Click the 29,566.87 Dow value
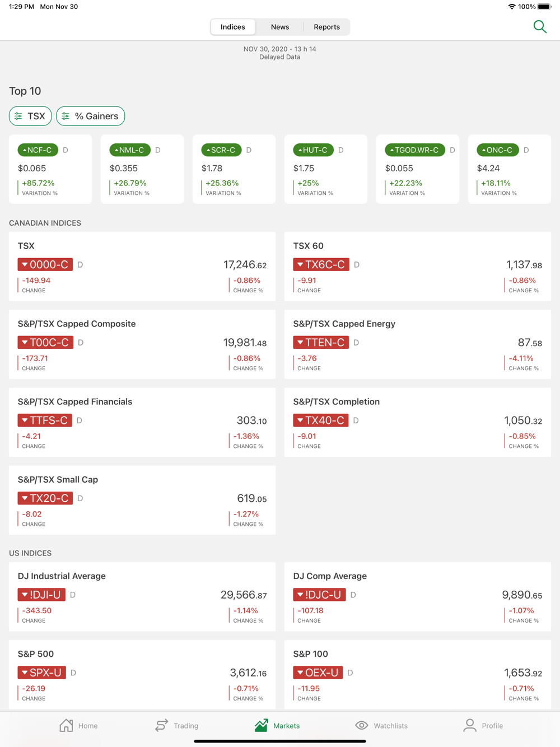 click(244, 595)
